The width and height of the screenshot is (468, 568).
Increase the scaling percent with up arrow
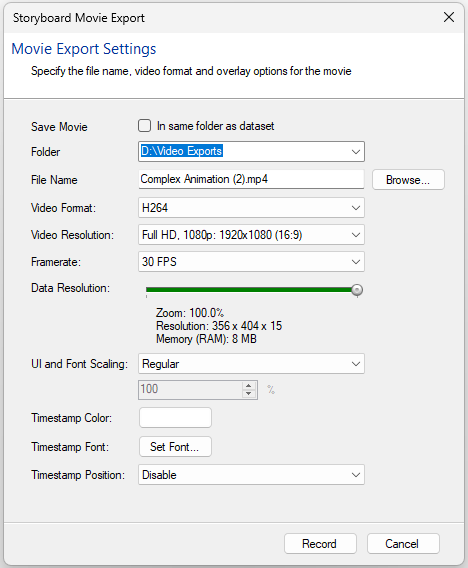pos(248,386)
